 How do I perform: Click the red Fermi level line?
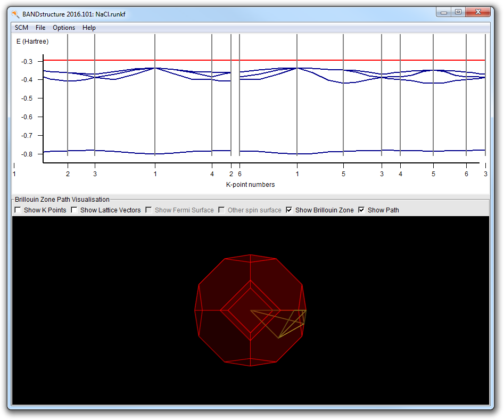[x=264, y=60]
